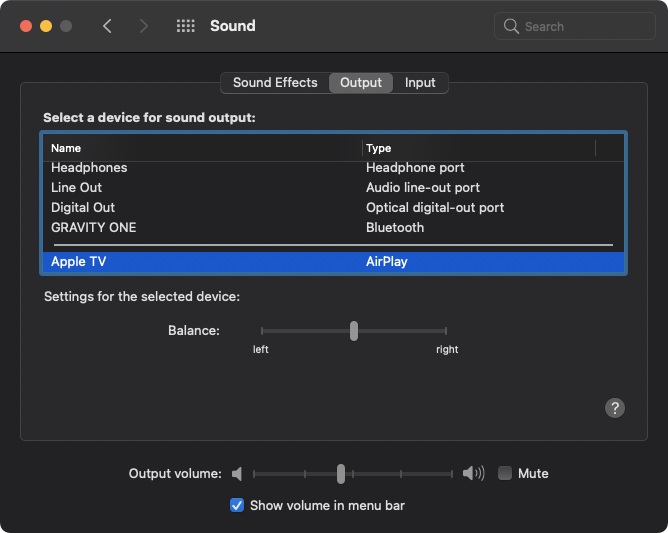Click the Name column header
The image size is (668, 533).
tap(202, 148)
